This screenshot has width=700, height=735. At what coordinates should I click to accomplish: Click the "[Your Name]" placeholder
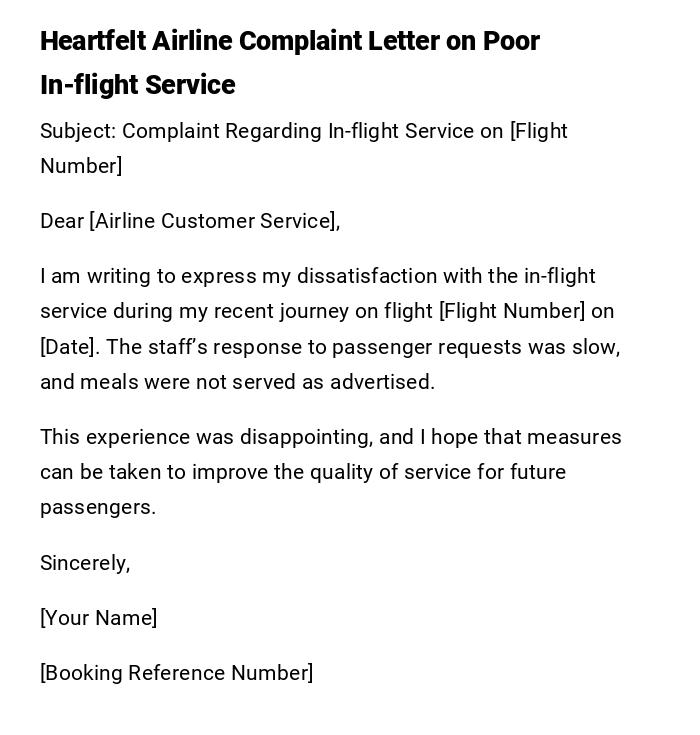pos(98,618)
